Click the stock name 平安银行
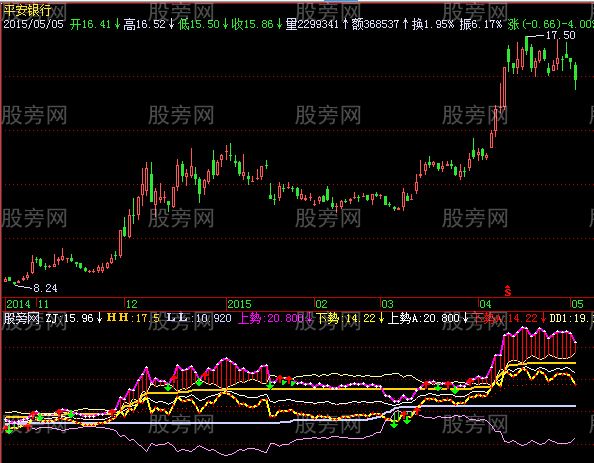Screen dimensions: 594x463 [27, 10]
